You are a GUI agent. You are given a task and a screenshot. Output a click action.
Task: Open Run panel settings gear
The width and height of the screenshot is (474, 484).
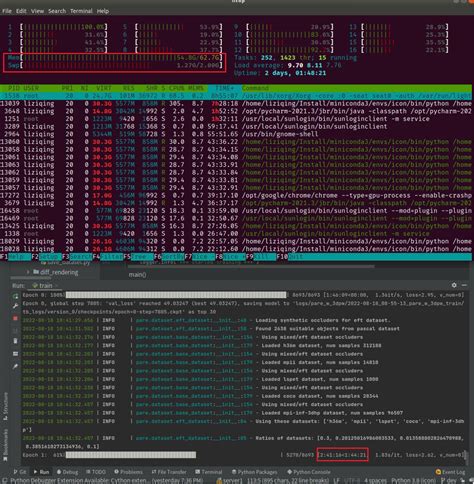454,285
